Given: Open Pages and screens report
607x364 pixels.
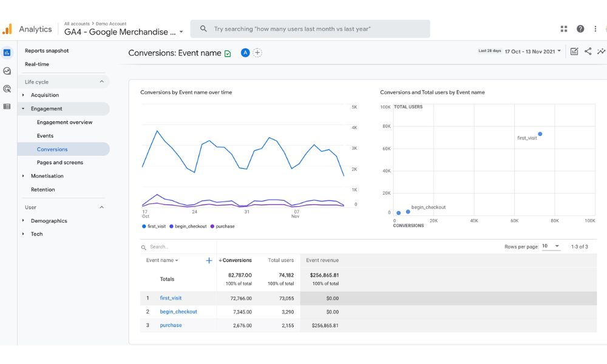Looking at the screenshot, I should coord(60,163).
